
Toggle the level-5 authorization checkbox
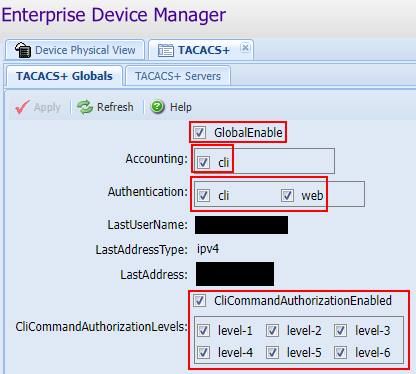tap(272, 352)
